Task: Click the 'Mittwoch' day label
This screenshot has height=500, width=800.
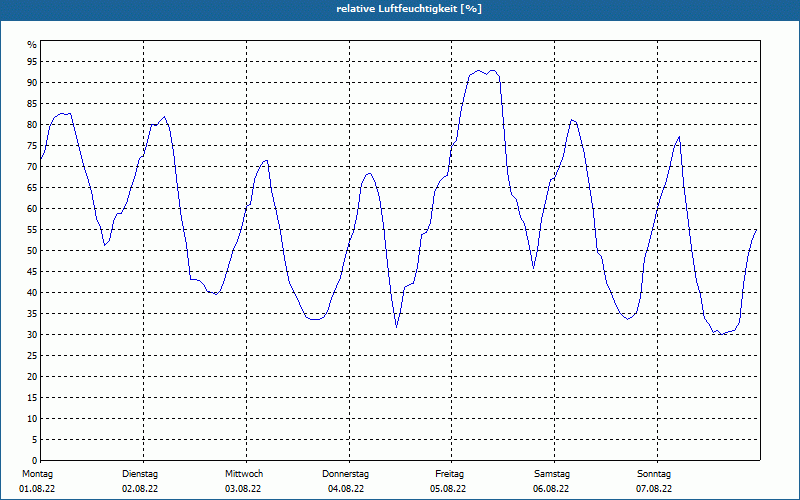Action: 244,474
